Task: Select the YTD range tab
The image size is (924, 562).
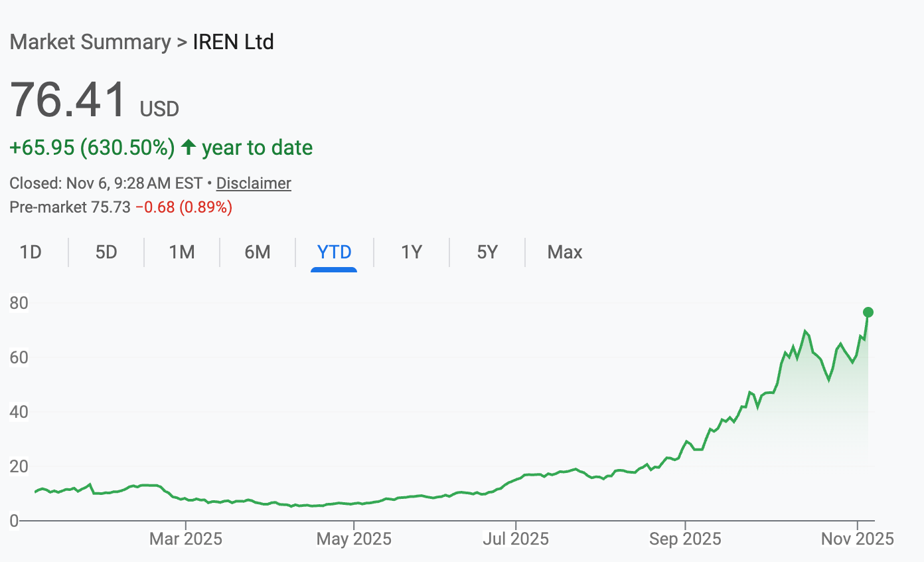Action: (334, 252)
